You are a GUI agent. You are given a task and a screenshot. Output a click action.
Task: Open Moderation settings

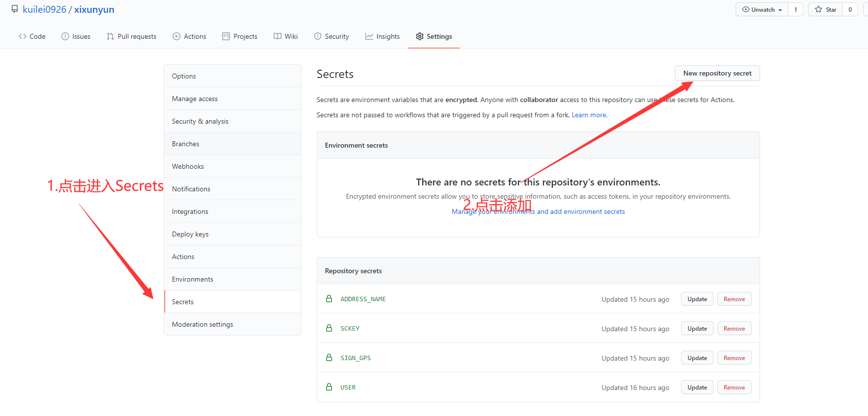click(232, 324)
